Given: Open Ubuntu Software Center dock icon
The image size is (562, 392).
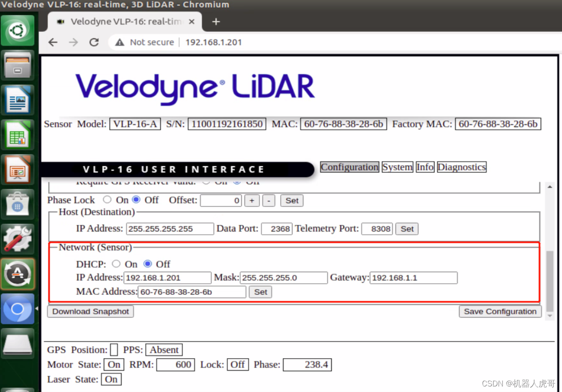Looking at the screenshot, I should pyautogui.click(x=18, y=204).
